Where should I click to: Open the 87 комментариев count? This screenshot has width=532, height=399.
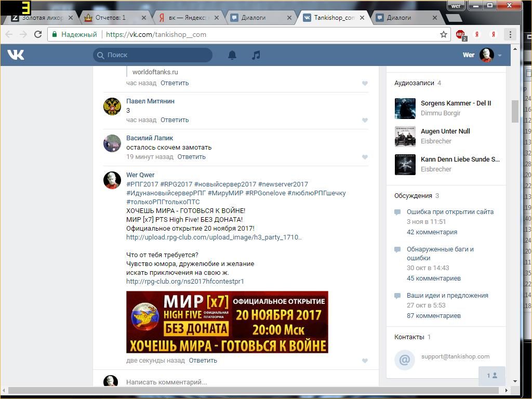[x=434, y=316]
